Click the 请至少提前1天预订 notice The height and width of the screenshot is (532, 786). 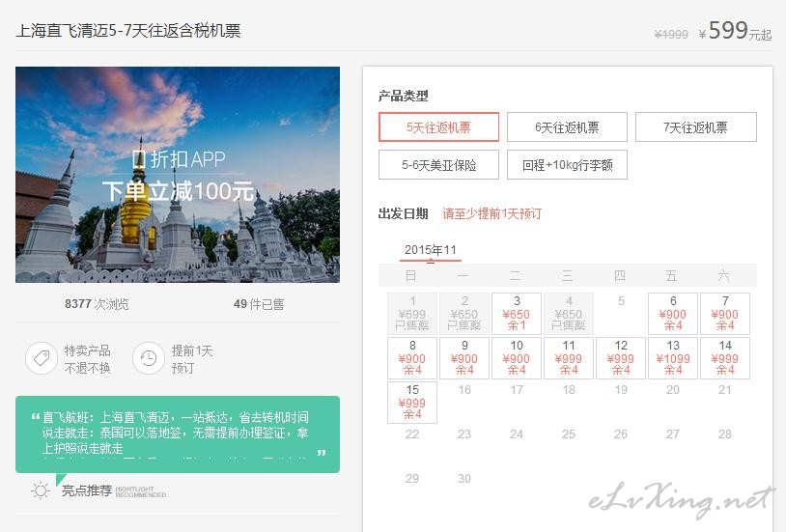pos(491,213)
